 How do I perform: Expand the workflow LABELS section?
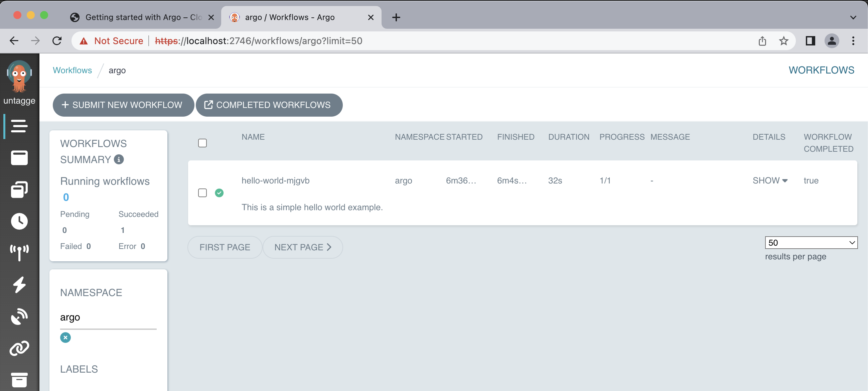click(79, 368)
